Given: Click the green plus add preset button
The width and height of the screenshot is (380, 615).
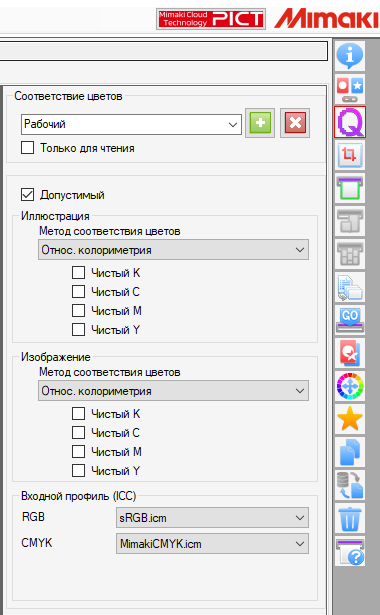Looking at the screenshot, I should click(x=260, y=123).
